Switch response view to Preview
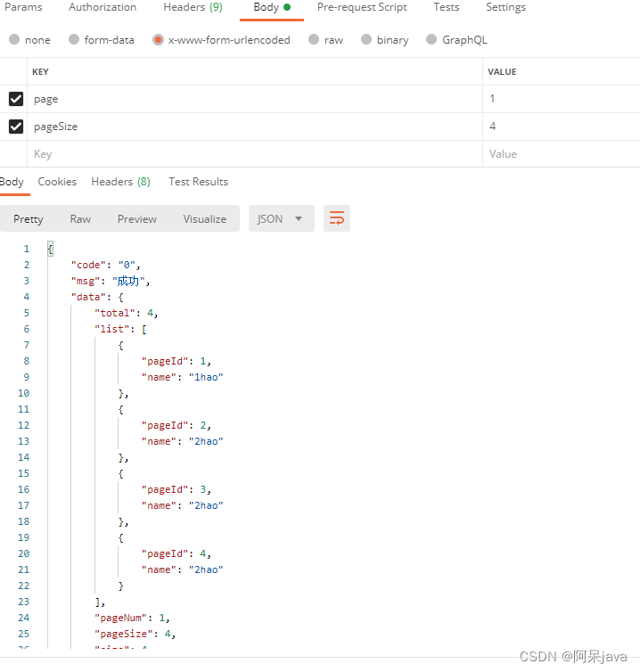The image size is (640, 672). tap(137, 219)
